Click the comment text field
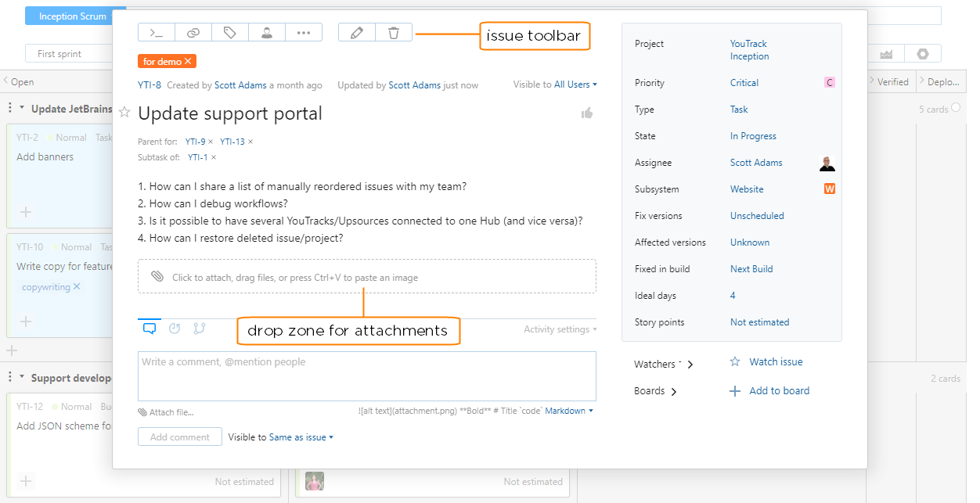The height and width of the screenshot is (503, 980). (x=366, y=375)
